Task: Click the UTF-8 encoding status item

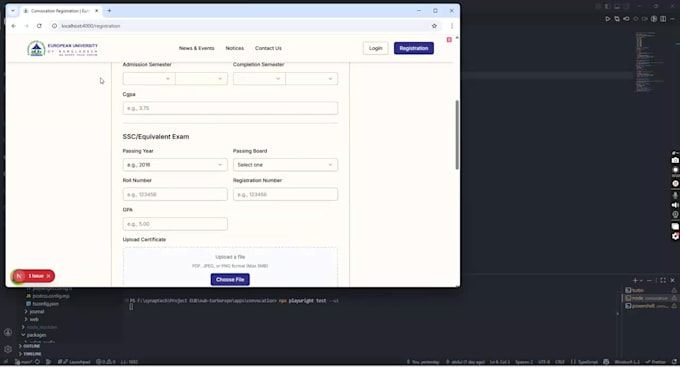Action: (x=544, y=362)
